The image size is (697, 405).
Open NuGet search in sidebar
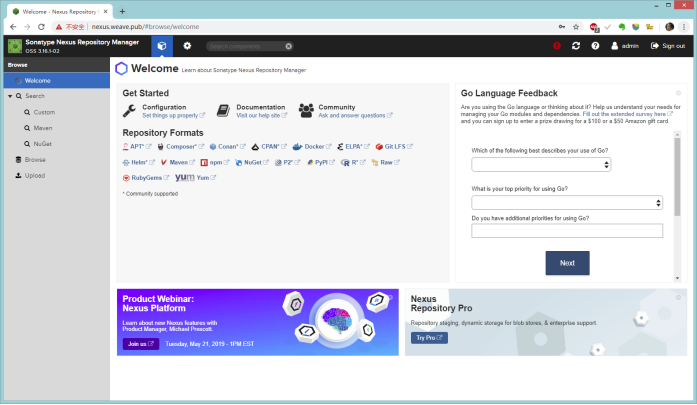43,144
